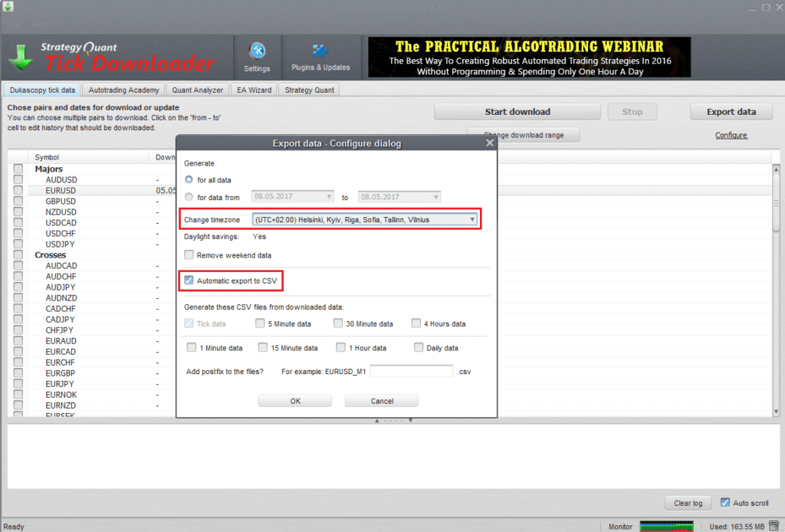Check the 1 Minute data option
Screen dimensions: 785x532
pos(191,347)
